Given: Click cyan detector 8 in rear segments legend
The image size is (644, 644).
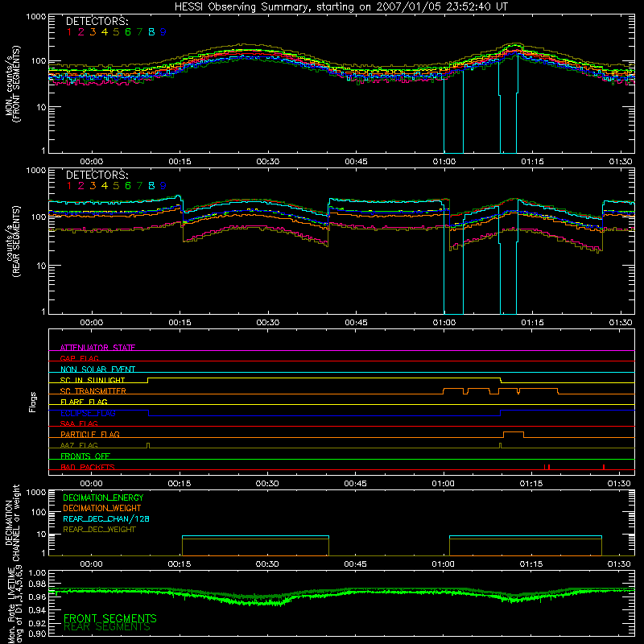Looking at the screenshot, I should coord(151,186).
